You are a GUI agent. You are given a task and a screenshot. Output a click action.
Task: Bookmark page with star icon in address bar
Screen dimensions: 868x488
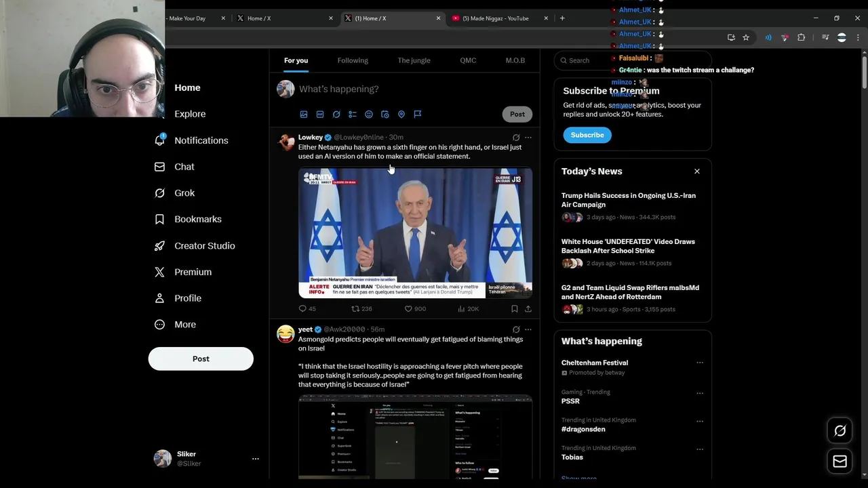[746, 38]
